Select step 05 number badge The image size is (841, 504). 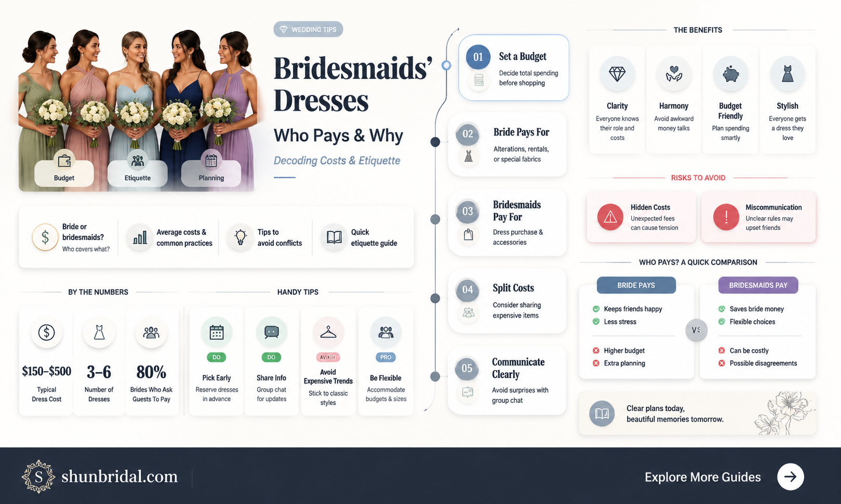467,368
